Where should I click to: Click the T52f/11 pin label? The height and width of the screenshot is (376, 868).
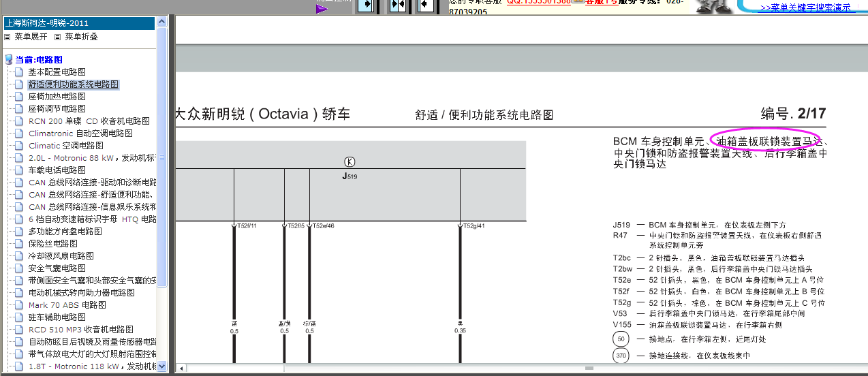click(x=247, y=225)
